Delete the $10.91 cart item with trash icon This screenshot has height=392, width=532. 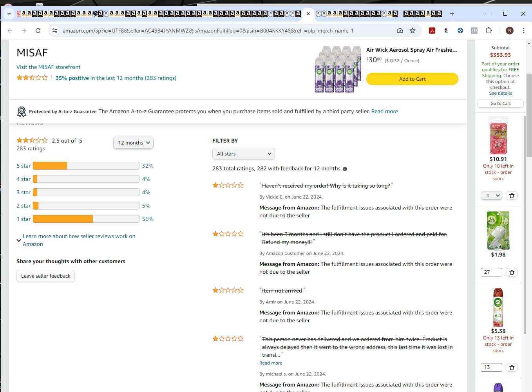coord(512,195)
